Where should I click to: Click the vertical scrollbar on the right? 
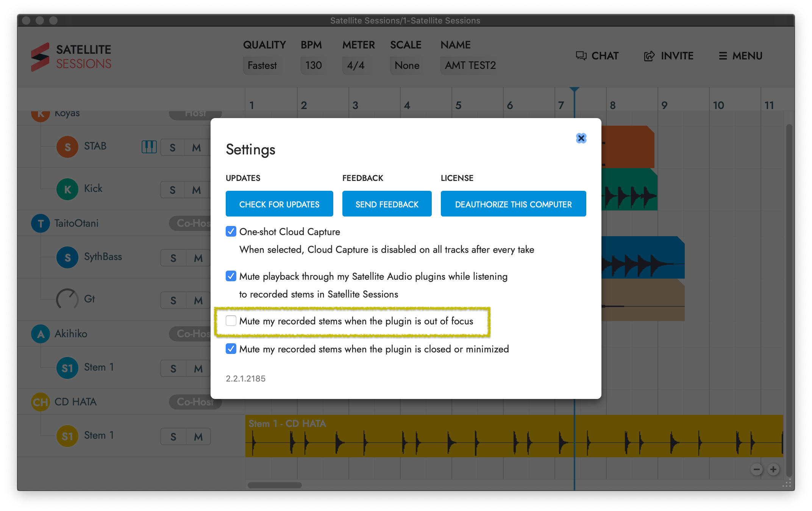click(789, 301)
